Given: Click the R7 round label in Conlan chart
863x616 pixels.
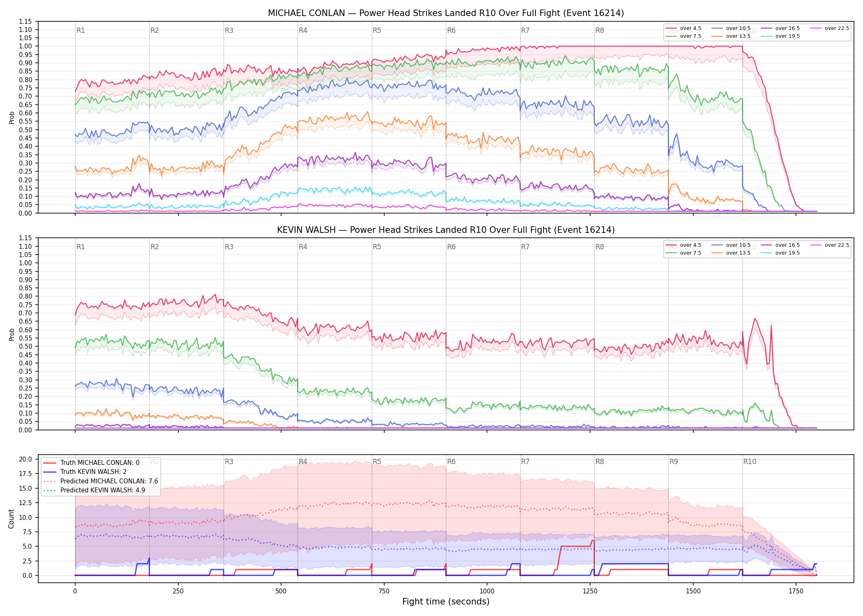Looking at the screenshot, I should [x=525, y=30].
